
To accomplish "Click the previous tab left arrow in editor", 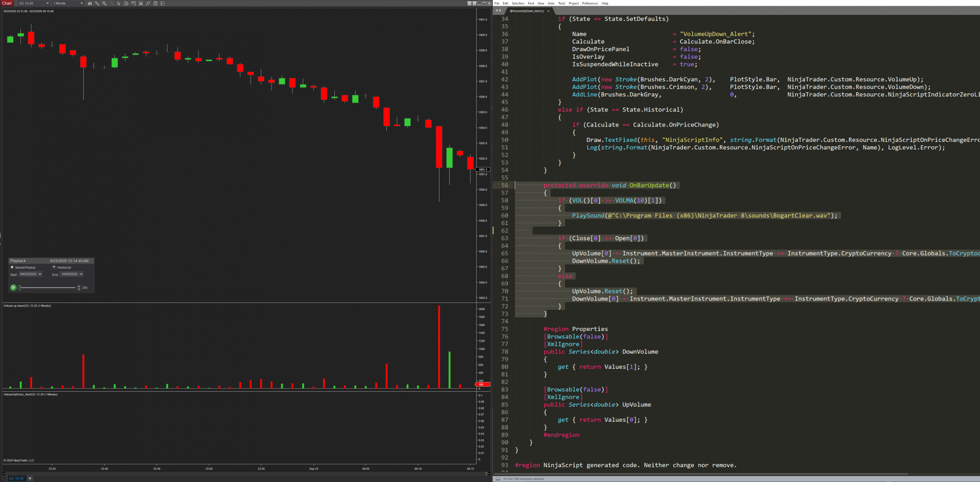I will pos(497,11).
